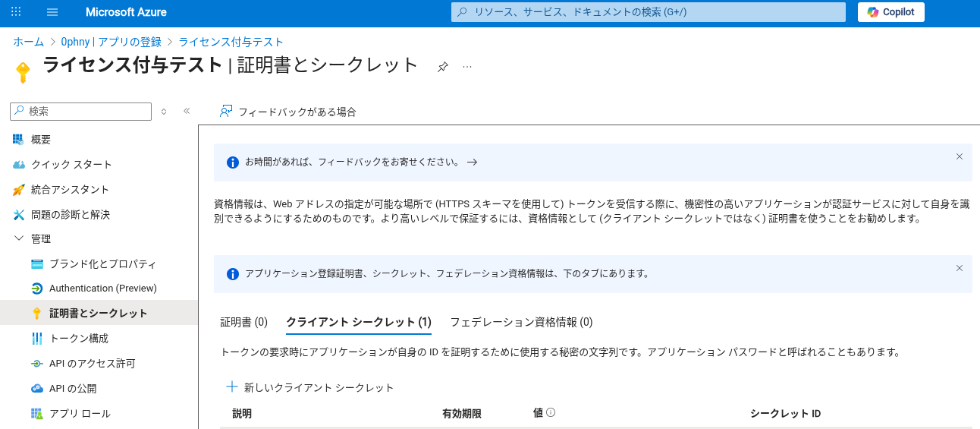Click the Microsoft Azure home title
The height and width of the screenshot is (429, 980).
click(126, 12)
